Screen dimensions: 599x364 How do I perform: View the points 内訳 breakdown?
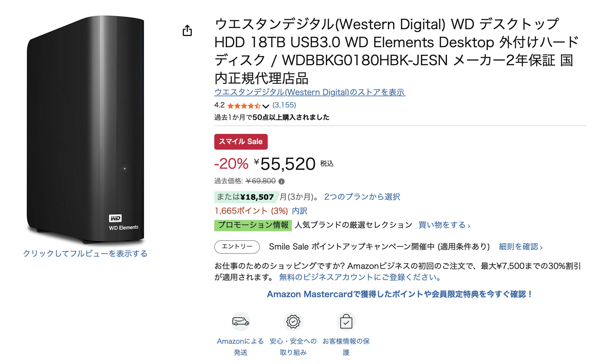click(x=299, y=211)
